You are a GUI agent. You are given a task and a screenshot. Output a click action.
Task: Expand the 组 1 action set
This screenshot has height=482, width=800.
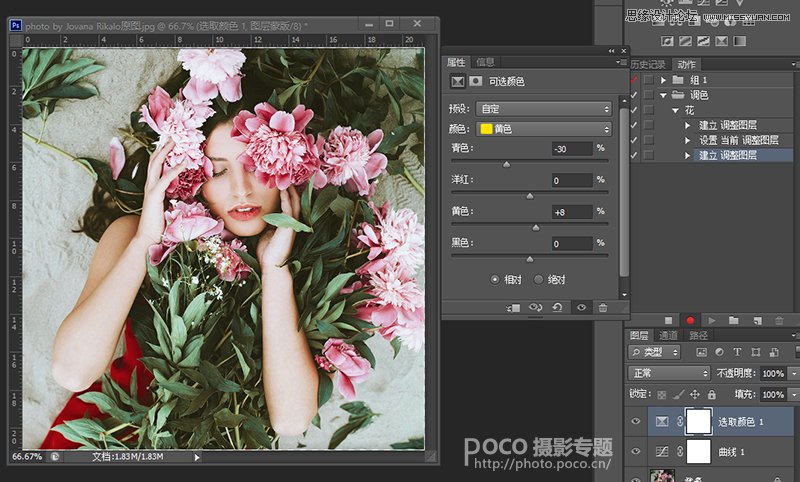pyautogui.click(x=663, y=80)
